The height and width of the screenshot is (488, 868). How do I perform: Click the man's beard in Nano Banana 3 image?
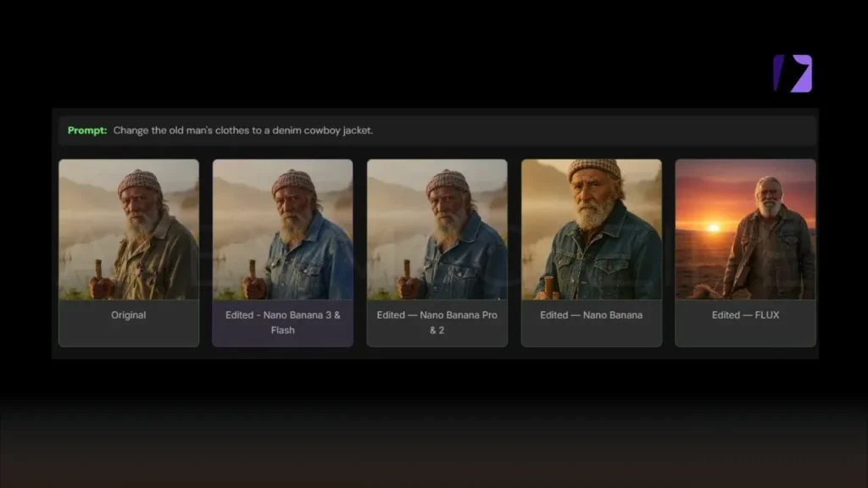[x=296, y=225]
